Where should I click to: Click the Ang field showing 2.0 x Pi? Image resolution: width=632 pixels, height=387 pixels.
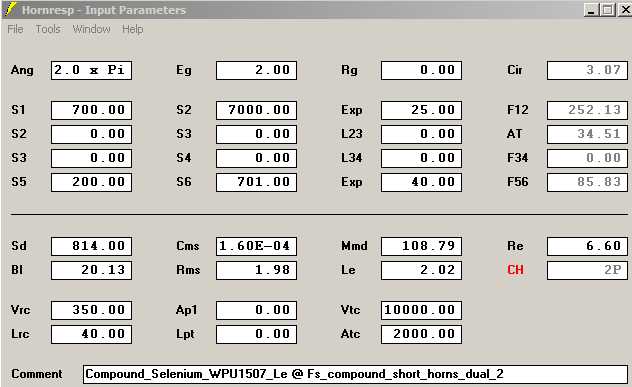coord(91,70)
